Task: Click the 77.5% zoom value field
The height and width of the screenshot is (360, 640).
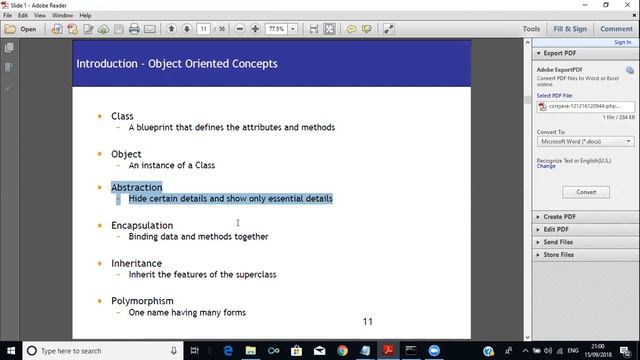Action: (x=277, y=29)
